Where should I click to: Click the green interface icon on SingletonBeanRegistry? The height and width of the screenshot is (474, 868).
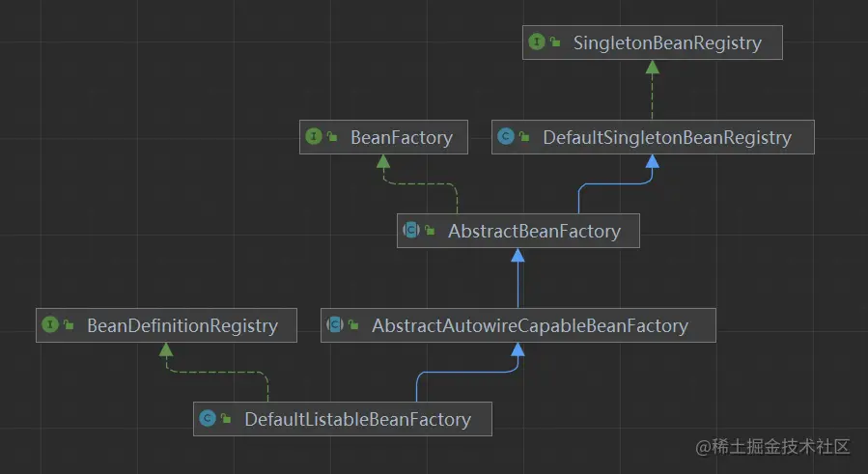[537, 42]
